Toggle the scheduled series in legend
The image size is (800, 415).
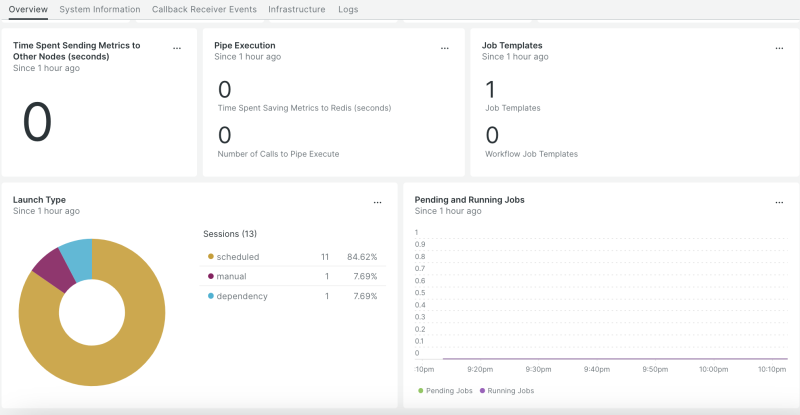237,257
